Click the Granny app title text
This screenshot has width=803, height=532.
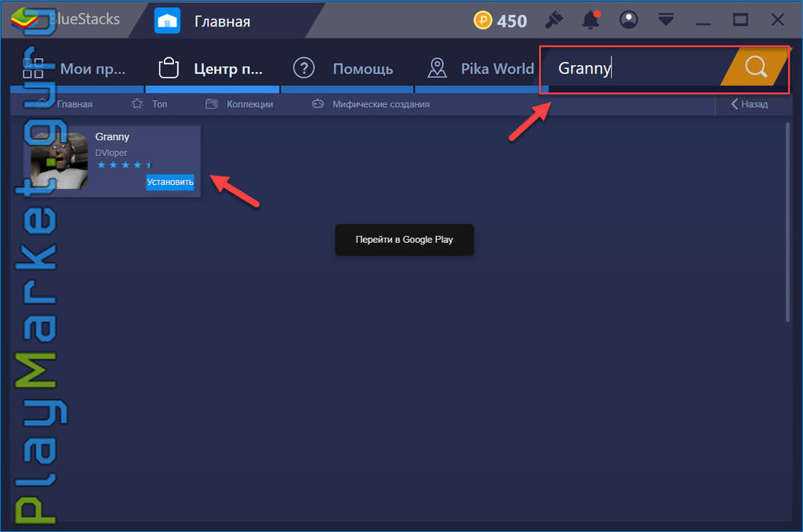pyautogui.click(x=112, y=136)
